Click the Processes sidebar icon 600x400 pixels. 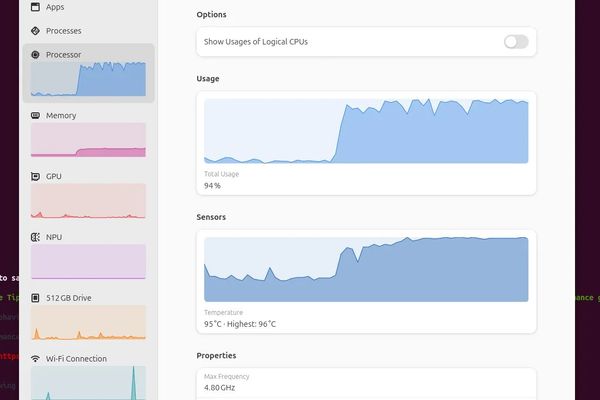point(35,31)
